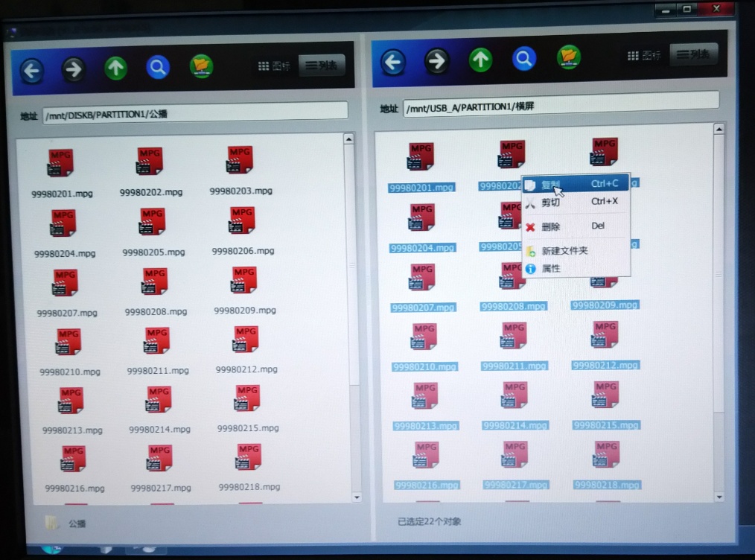
Task: Click 99980214.mpg filename in left pane
Action: tap(159, 429)
